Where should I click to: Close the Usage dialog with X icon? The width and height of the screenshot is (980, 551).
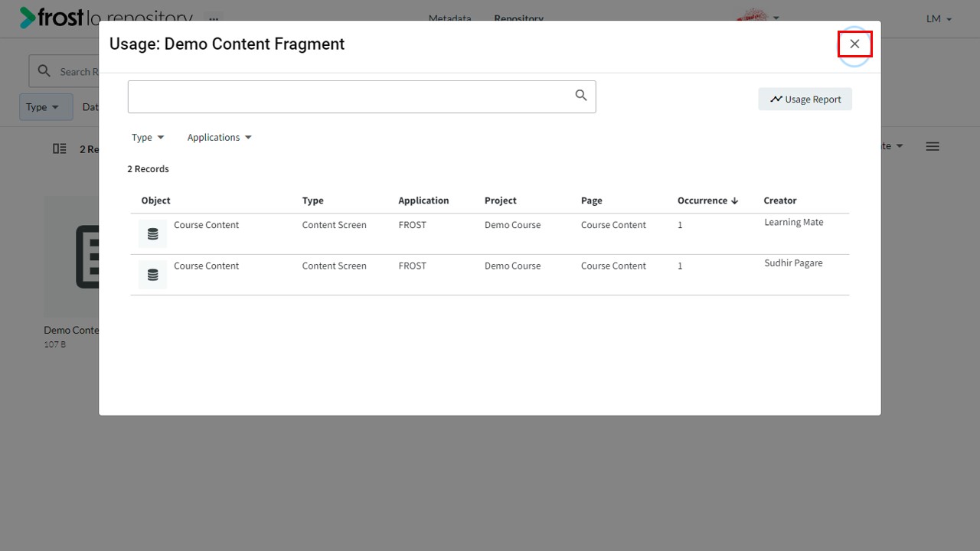click(854, 44)
